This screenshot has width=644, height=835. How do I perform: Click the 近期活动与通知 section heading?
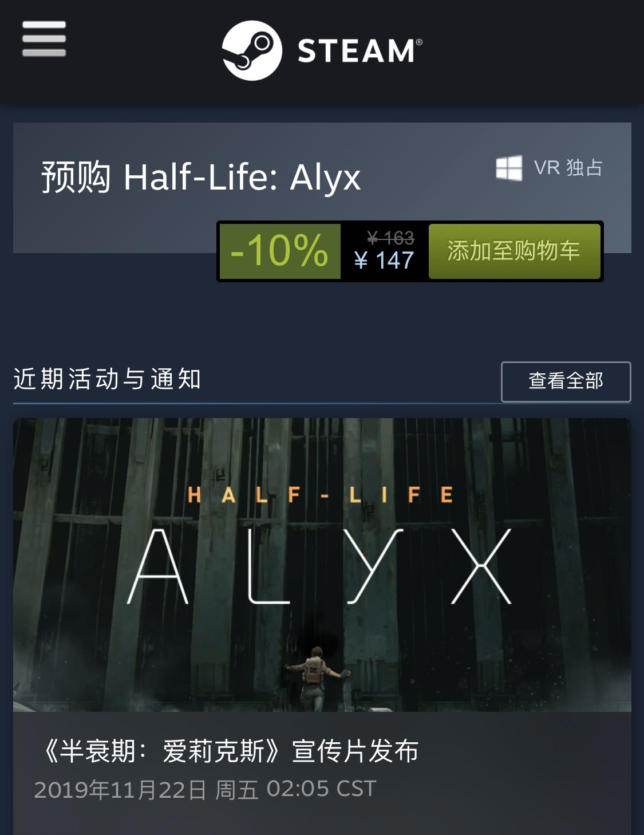107,379
